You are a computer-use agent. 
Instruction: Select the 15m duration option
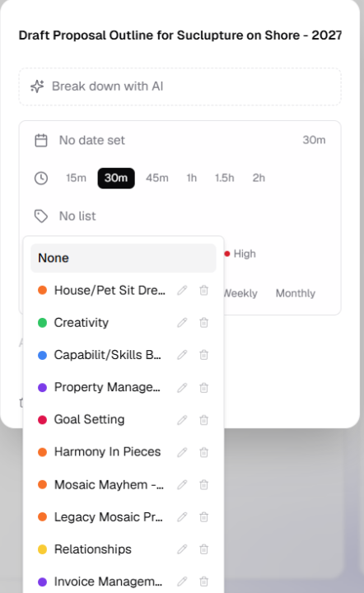[x=76, y=178]
